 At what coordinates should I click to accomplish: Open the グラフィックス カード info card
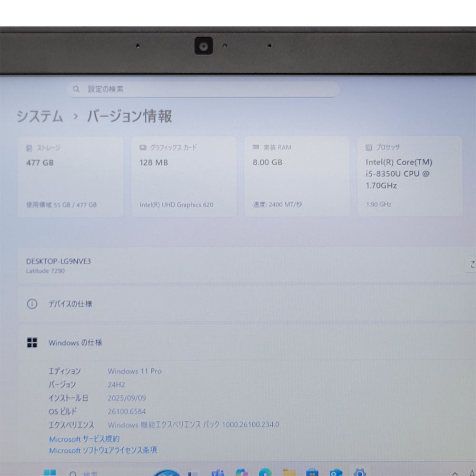point(184,176)
